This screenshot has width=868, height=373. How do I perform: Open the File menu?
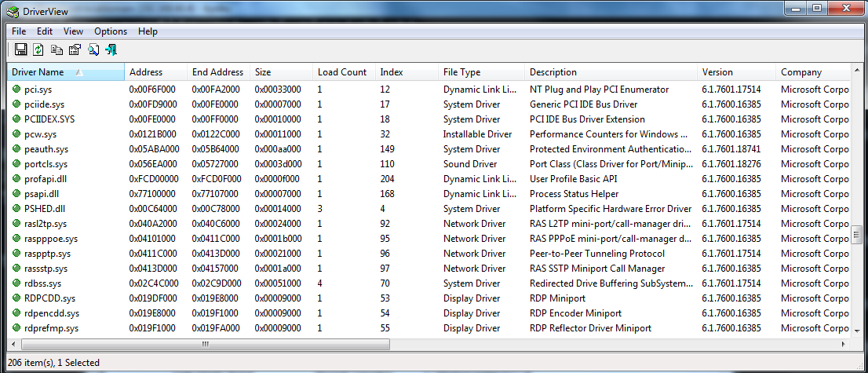(19, 31)
